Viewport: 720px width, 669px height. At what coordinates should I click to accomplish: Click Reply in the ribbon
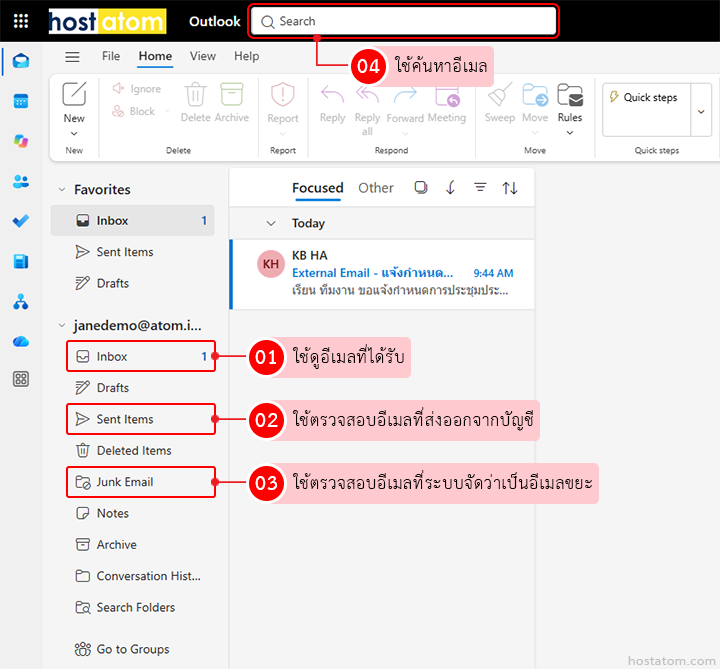point(332,104)
